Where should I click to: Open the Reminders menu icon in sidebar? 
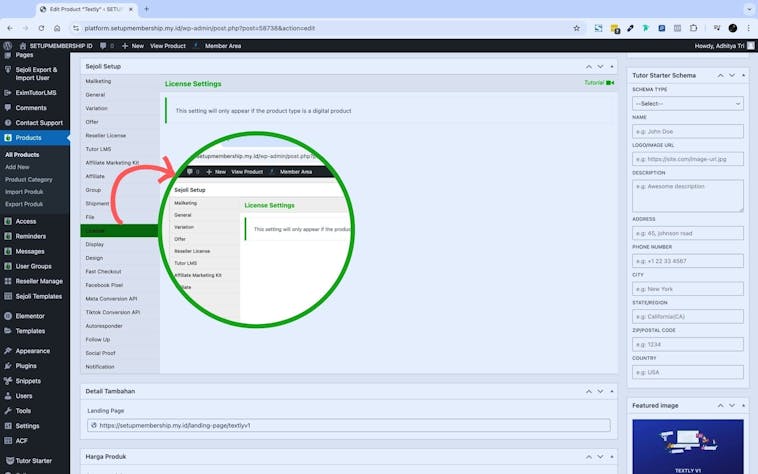(8, 236)
